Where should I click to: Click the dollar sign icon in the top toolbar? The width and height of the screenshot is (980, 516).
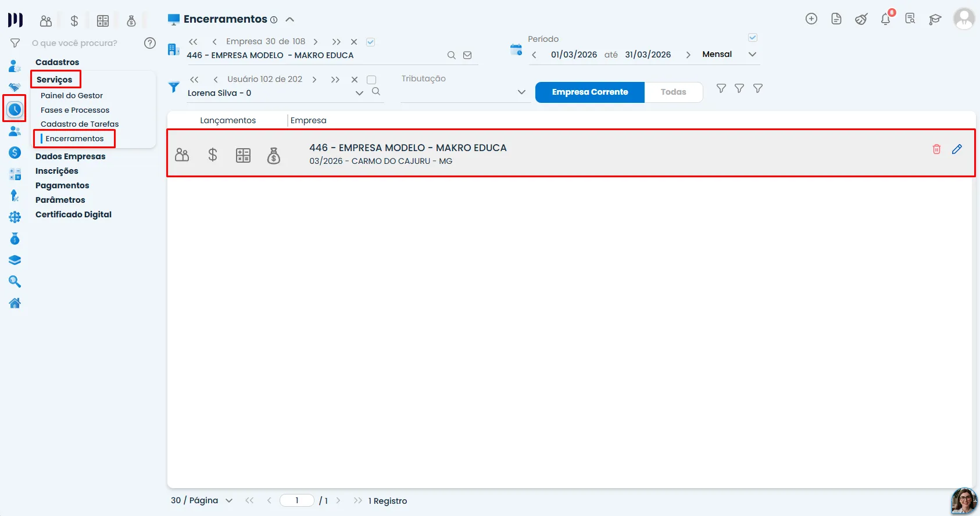pyautogui.click(x=74, y=21)
